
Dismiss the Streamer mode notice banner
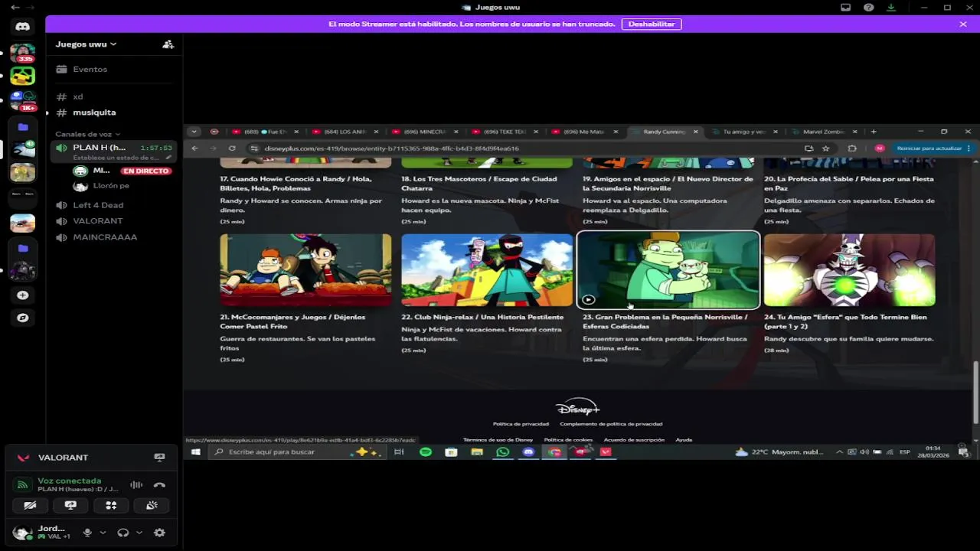963,24
